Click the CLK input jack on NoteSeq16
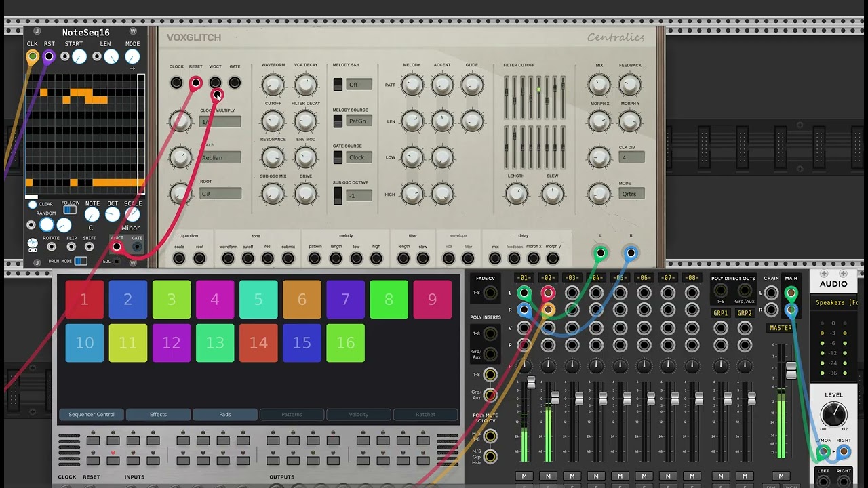This screenshot has height=488, width=868. tap(32, 57)
